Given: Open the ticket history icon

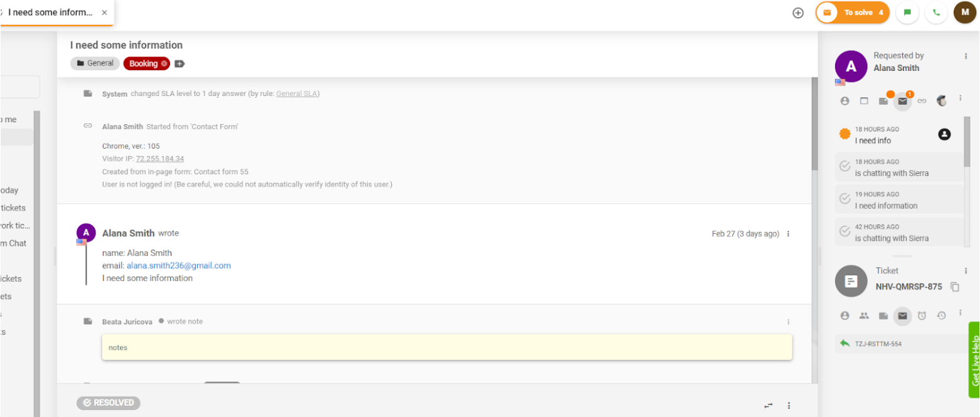Looking at the screenshot, I should coord(941,316).
